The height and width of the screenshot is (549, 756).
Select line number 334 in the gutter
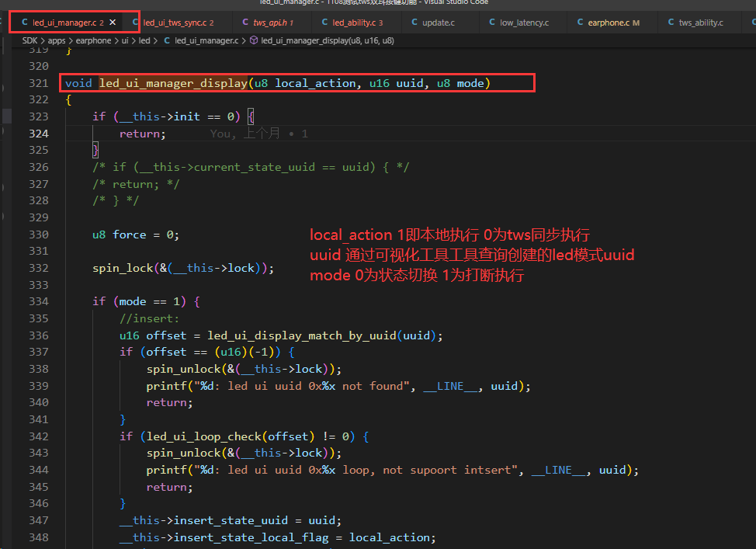[x=39, y=301]
